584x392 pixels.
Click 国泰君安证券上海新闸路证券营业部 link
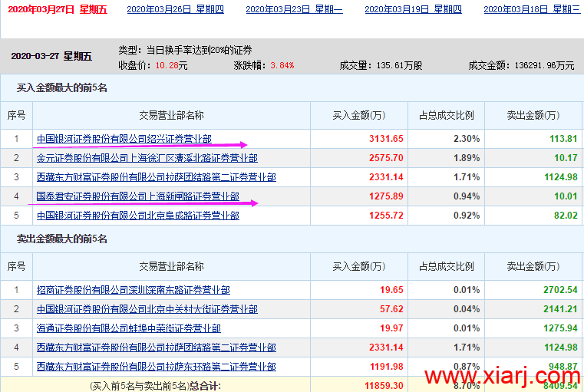tap(138, 196)
